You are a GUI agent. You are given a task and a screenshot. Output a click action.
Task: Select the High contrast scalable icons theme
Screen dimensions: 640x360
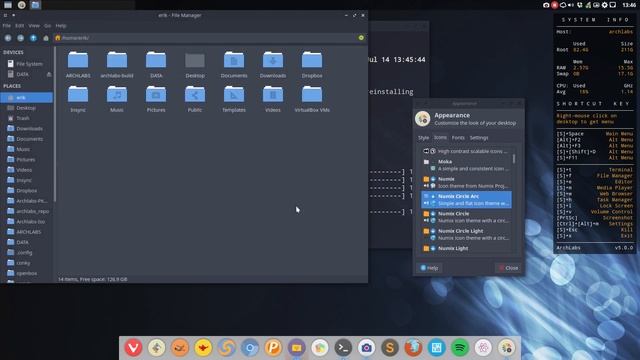[x=466, y=151]
